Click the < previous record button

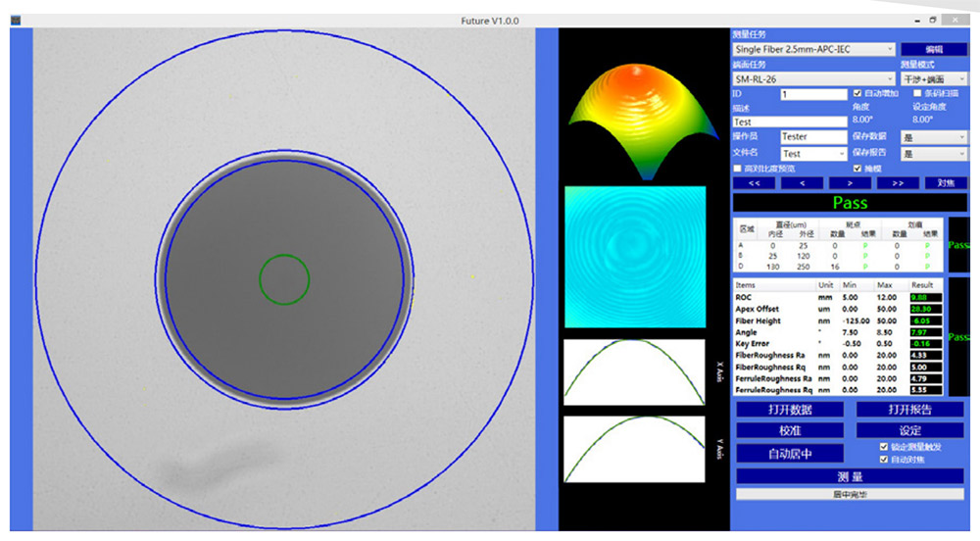pos(802,182)
